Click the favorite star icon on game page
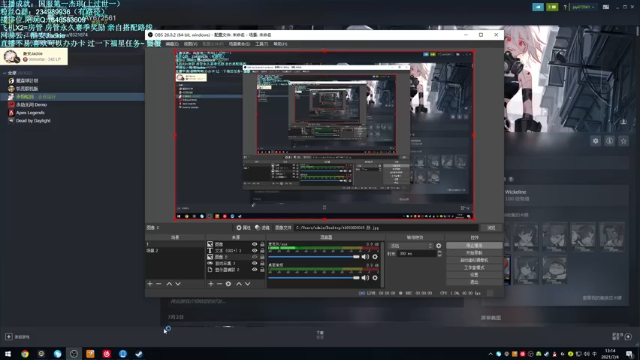This screenshot has width=640, height=360. (x=623, y=141)
